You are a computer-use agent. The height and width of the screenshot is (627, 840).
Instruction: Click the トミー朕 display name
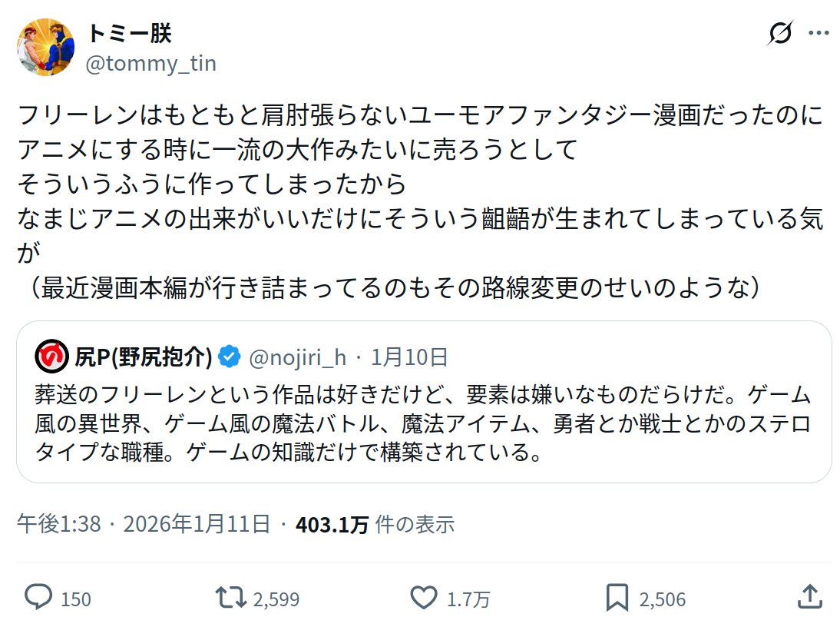[129, 33]
